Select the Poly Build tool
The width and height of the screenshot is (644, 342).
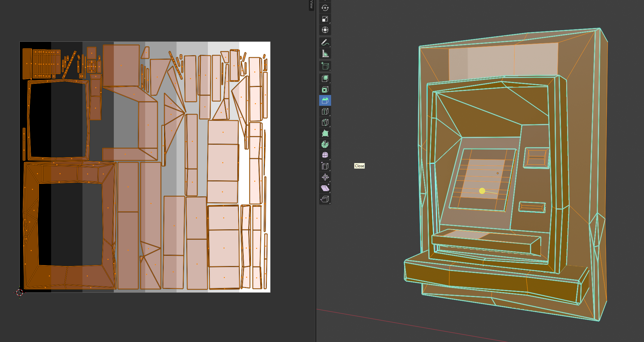click(x=325, y=133)
